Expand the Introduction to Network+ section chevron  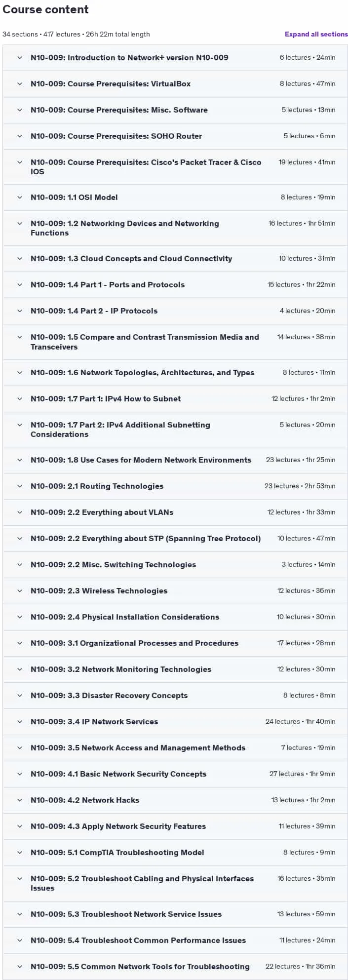(20, 58)
